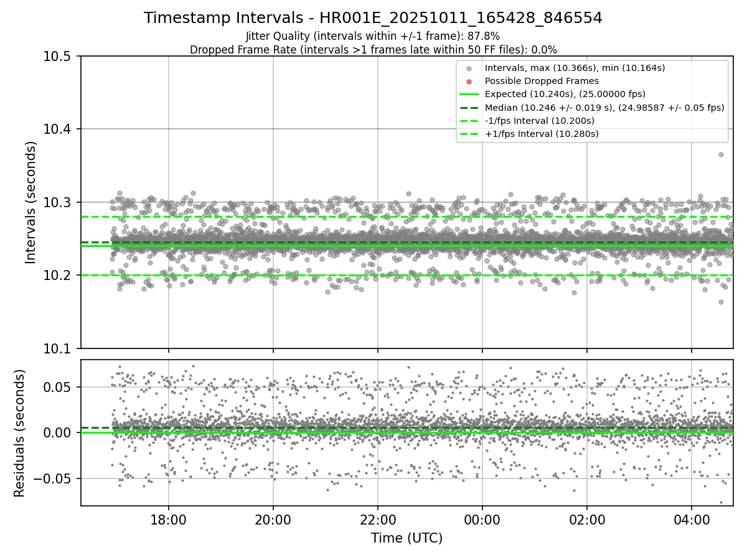Click legend entry 'Possible Dropped Frames'
This screenshot has height=560, width=747.
tap(542, 81)
